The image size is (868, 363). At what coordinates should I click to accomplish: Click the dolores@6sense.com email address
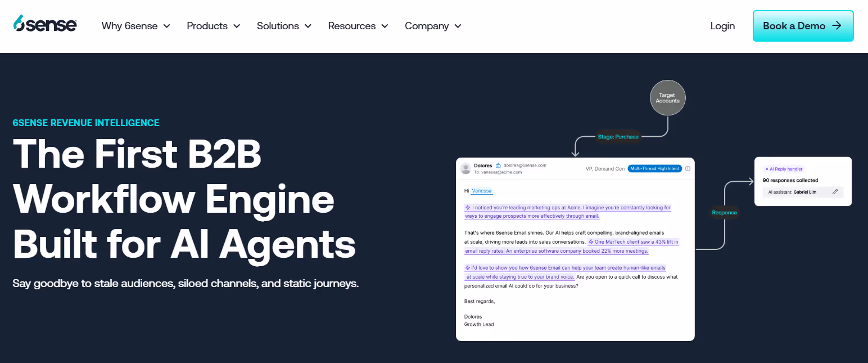pyautogui.click(x=525, y=165)
